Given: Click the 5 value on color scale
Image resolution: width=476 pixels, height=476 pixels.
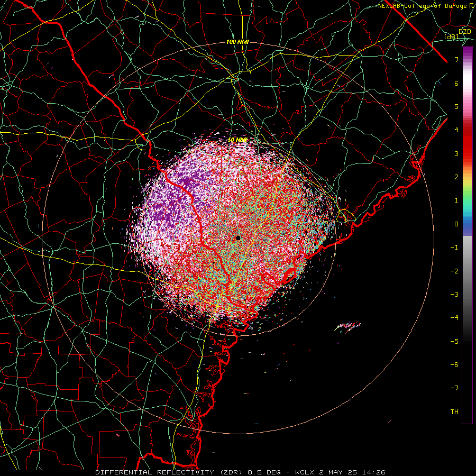Looking at the screenshot, I should (x=456, y=106).
